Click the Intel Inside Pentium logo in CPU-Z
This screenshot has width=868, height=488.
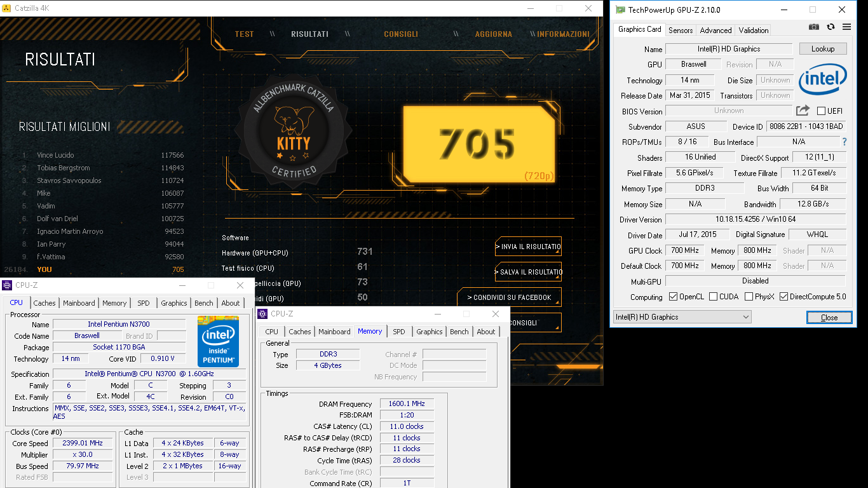(x=219, y=341)
